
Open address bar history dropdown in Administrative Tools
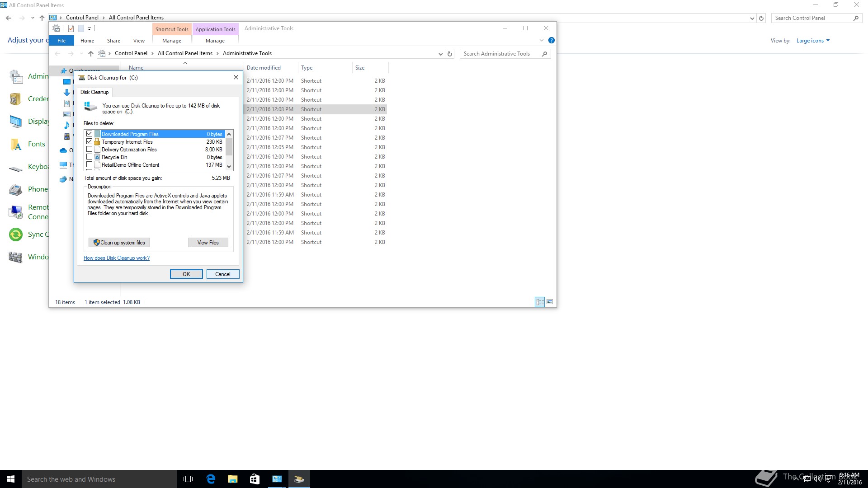tap(440, 54)
